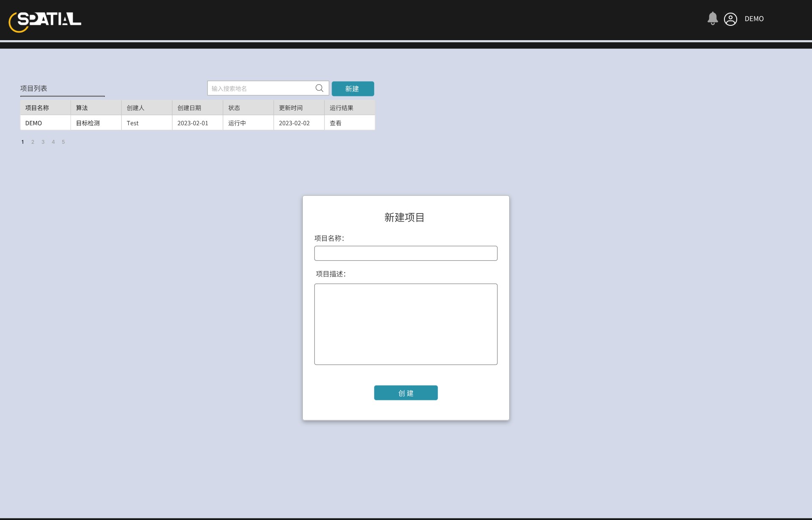Viewport: 812px width, 520px height.
Task: Select the 项目列表 tab
Action: click(34, 88)
